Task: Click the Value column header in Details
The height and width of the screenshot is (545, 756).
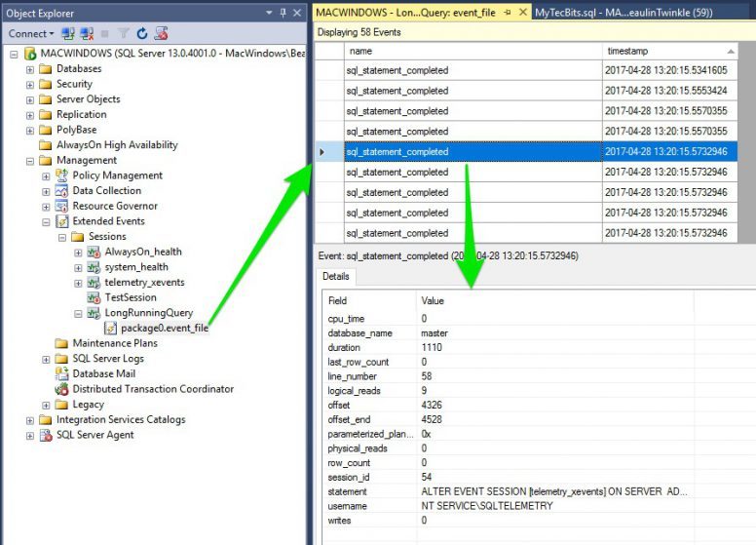Action: pos(554,301)
